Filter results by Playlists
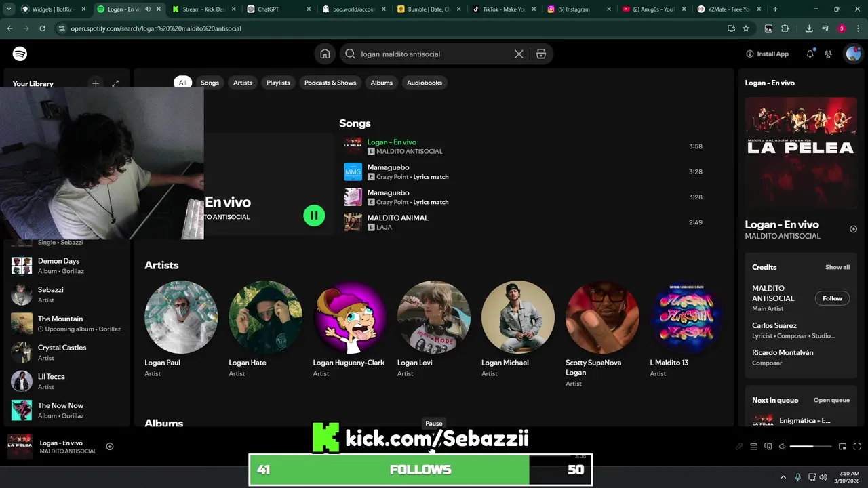This screenshot has height=488, width=868. (278, 83)
